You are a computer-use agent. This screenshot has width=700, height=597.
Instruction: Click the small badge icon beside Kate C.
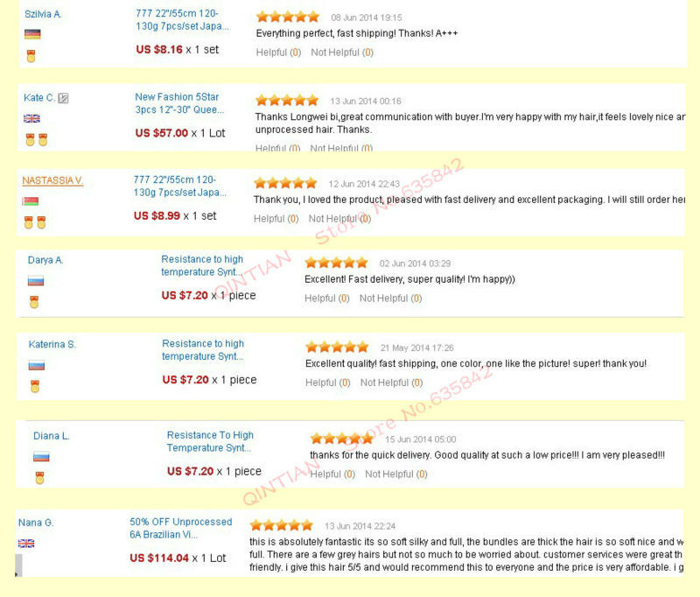click(x=63, y=98)
